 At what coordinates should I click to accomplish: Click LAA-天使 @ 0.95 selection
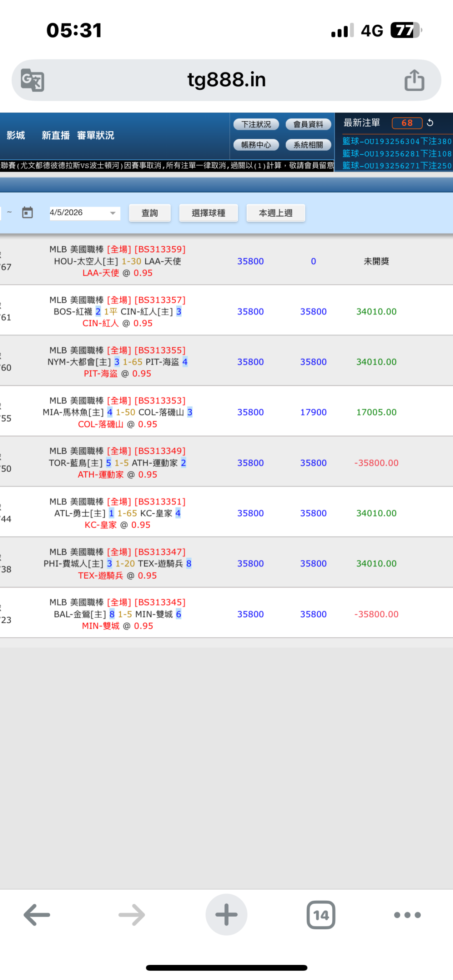(x=117, y=273)
